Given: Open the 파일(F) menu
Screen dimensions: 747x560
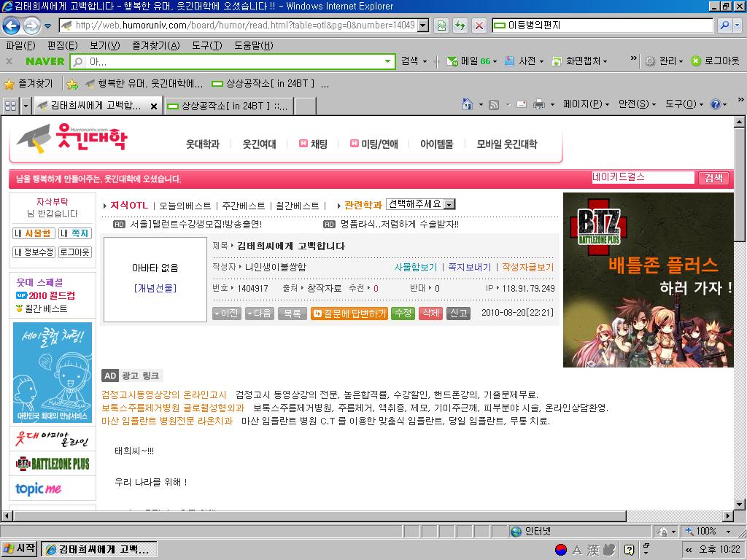Looking at the screenshot, I should point(20,46).
